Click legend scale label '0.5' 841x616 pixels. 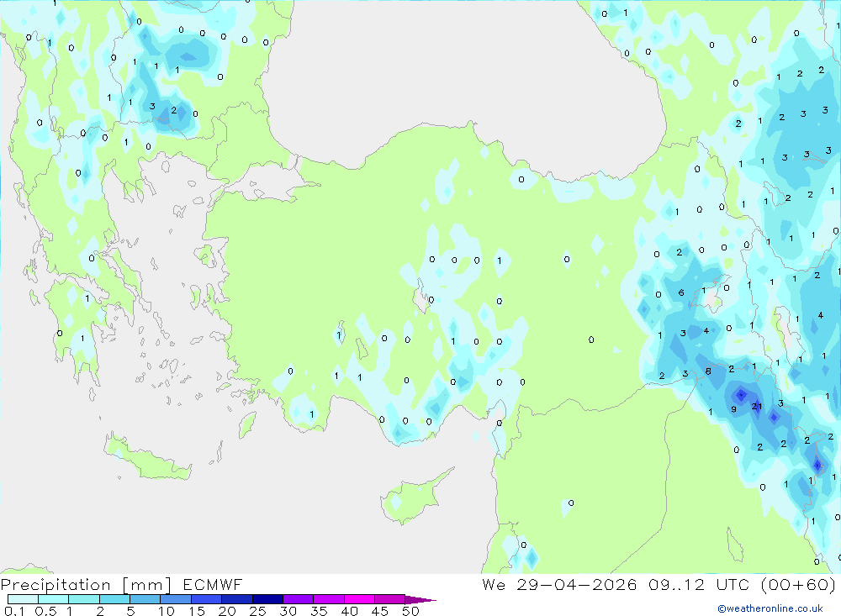coord(45,611)
